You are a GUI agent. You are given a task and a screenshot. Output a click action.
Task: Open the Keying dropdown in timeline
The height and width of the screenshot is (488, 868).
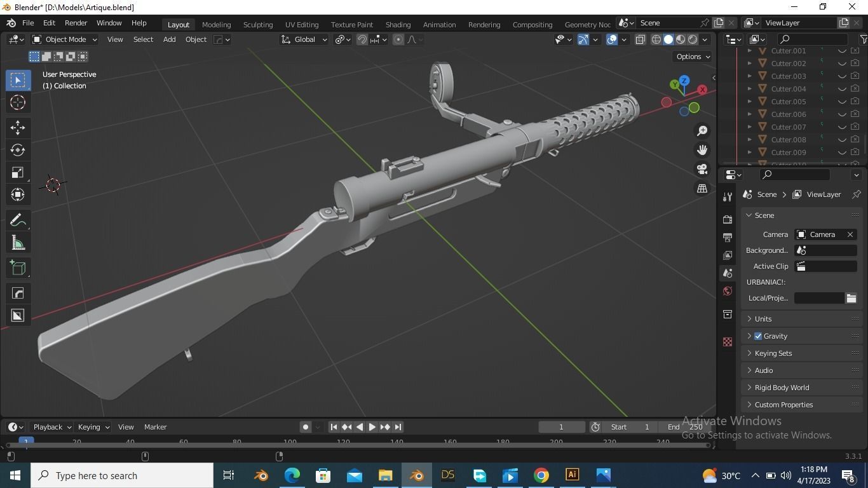pos(93,427)
